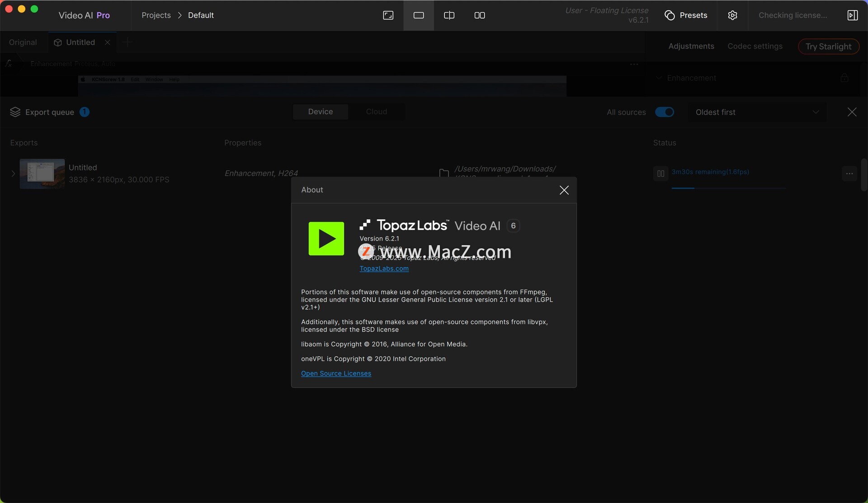Click the Enhancement, H264 properties text
868x503 pixels.
(x=261, y=173)
